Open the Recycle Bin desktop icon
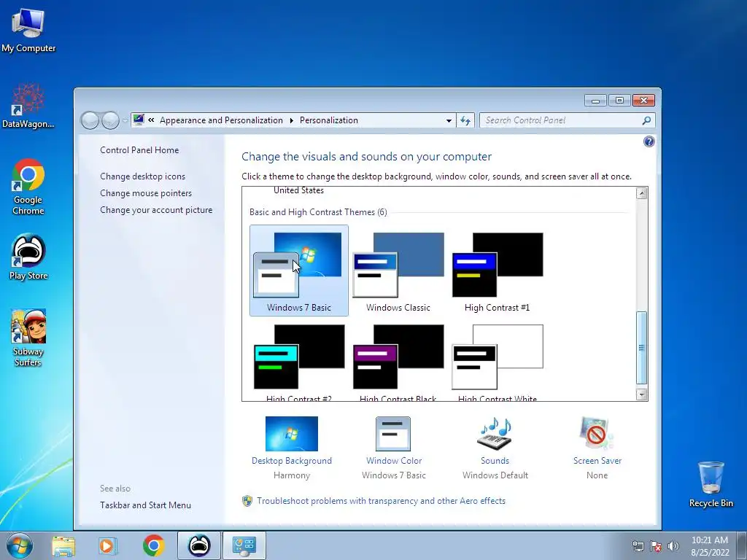Screen dimensions: 747x560 point(711,484)
